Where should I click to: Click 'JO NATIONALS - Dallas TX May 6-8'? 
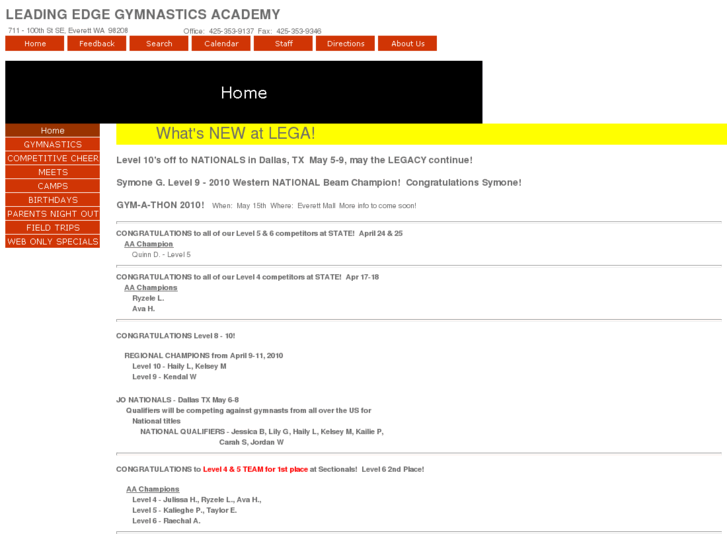click(x=178, y=400)
